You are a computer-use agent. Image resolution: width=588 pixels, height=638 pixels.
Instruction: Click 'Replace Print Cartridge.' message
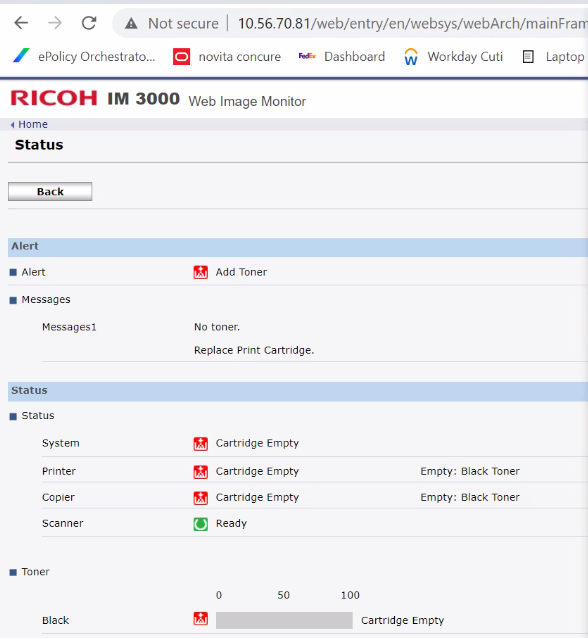click(254, 350)
